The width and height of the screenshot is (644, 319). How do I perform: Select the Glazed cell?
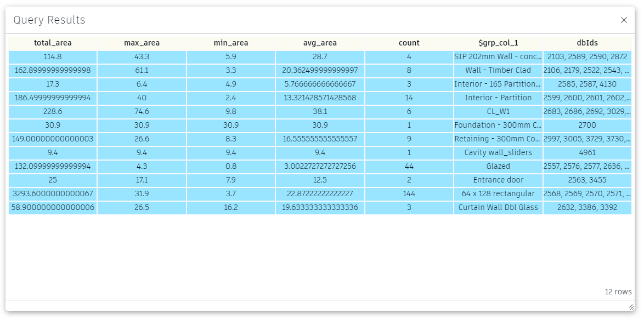(498, 166)
